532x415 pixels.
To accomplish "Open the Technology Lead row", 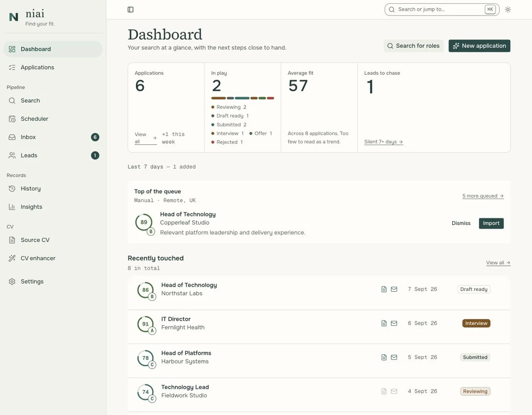I will 319,395.
